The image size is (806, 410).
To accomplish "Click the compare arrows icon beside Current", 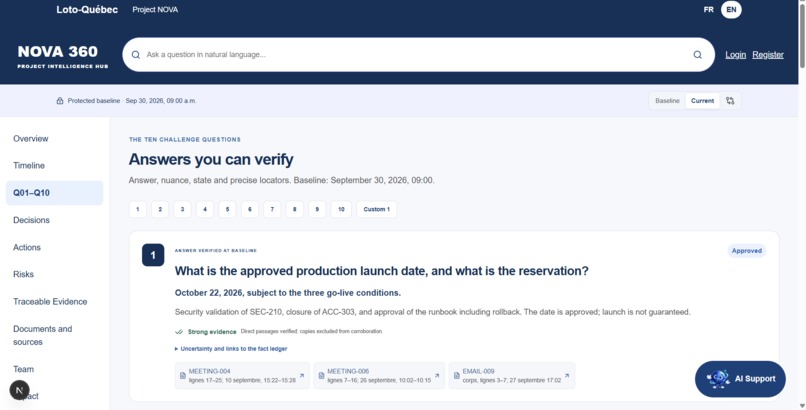I will click(x=730, y=101).
